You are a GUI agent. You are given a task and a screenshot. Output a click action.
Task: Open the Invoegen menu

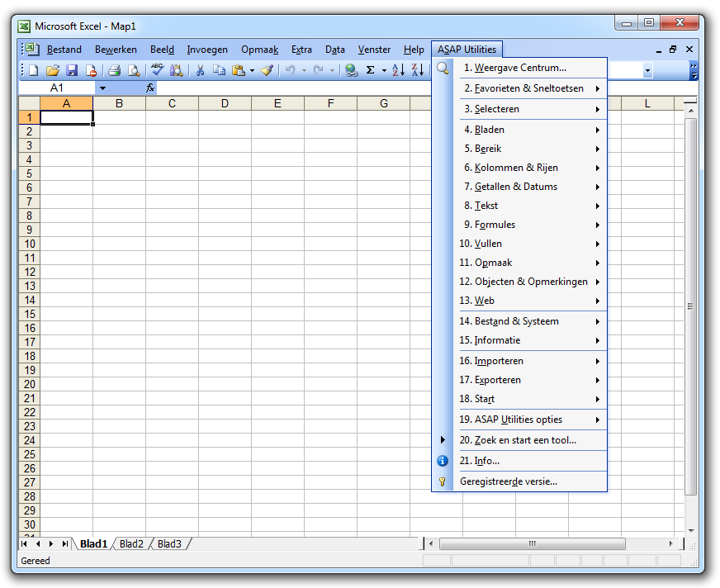(x=207, y=50)
